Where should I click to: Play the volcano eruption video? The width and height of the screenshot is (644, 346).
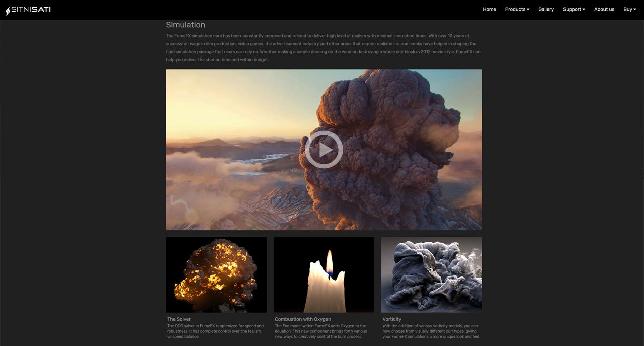(x=324, y=150)
